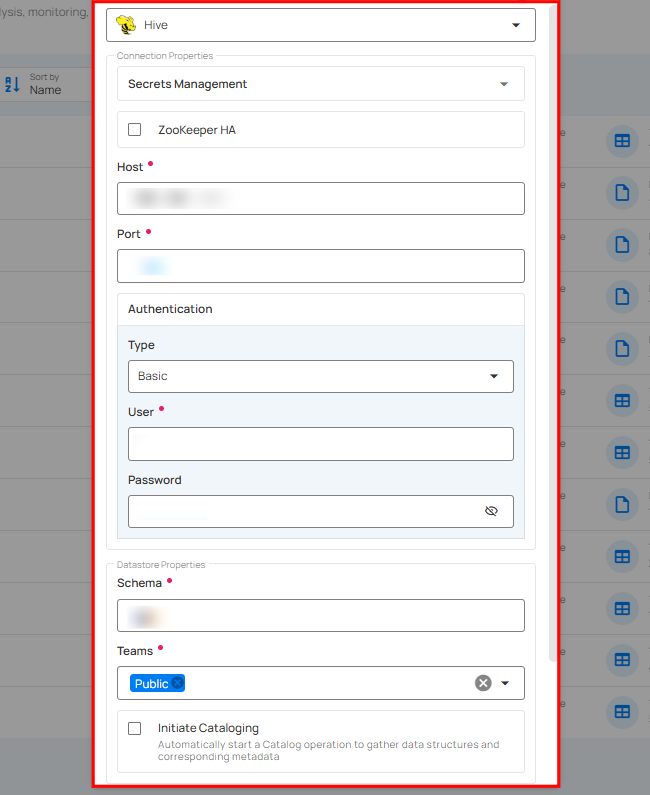Check the Initiate Cataloging checkbox

click(135, 729)
